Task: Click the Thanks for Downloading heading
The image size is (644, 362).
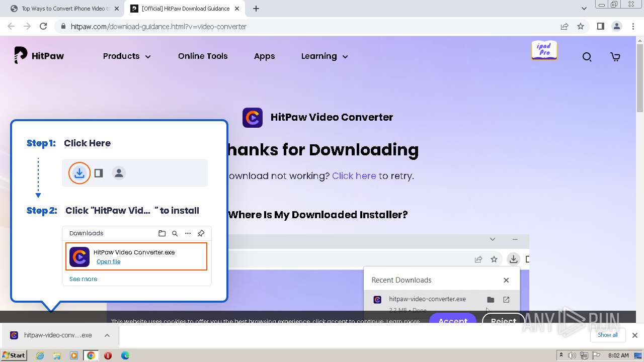Action: click(323, 149)
